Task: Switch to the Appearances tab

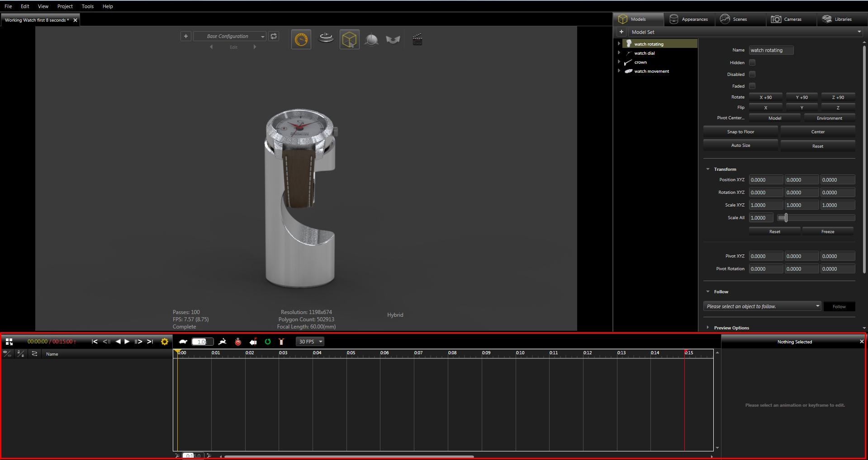Action: pyautogui.click(x=689, y=19)
